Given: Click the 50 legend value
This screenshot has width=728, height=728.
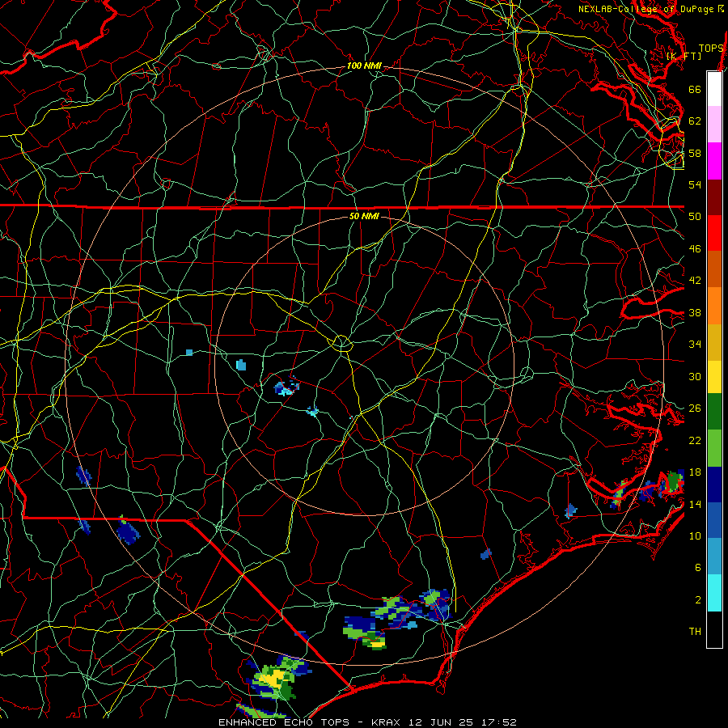Looking at the screenshot, I should tap(695, 217).
